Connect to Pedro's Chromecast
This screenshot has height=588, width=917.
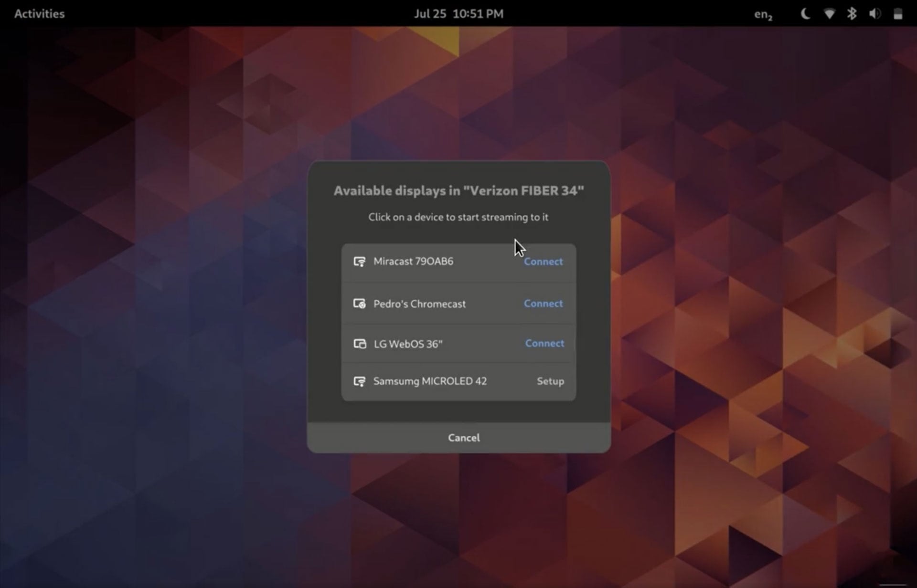point(543,304)
